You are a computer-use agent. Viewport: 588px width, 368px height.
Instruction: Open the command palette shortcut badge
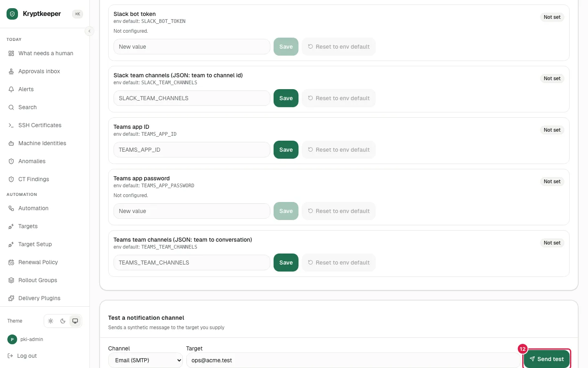[x=78, y=14]
